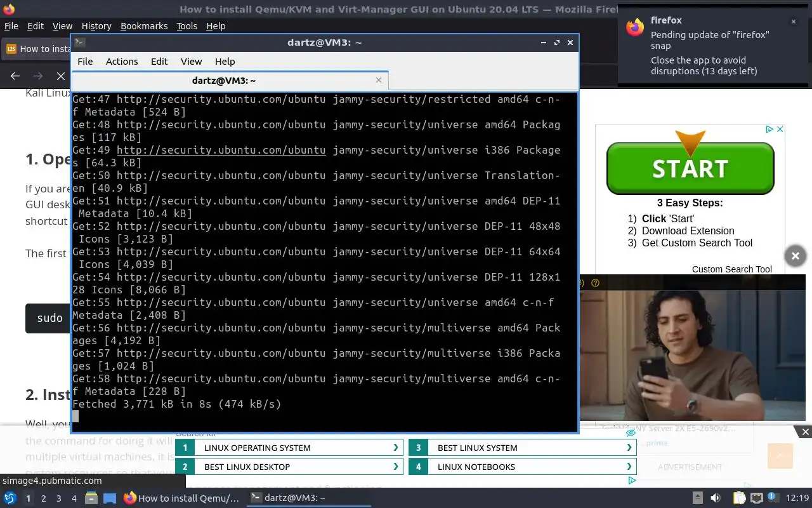Open the Firefox History menu
Screen dimensions: 812x508
[x=96, y=26]
